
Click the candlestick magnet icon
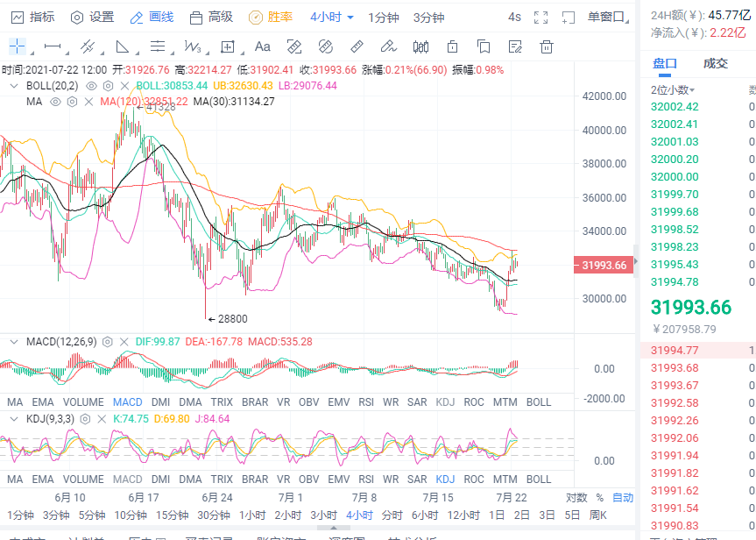coord(420,46)
